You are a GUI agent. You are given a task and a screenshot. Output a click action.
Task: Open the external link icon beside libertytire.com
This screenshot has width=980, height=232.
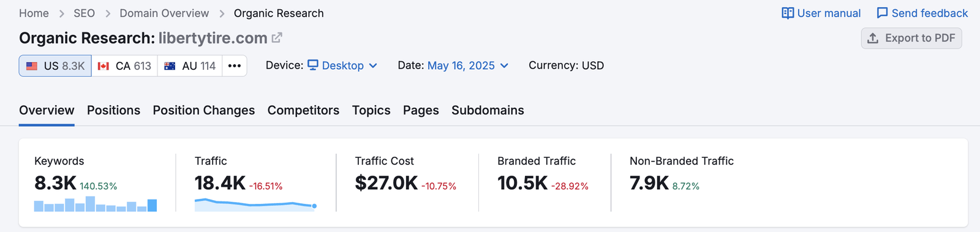coord(277,38)
